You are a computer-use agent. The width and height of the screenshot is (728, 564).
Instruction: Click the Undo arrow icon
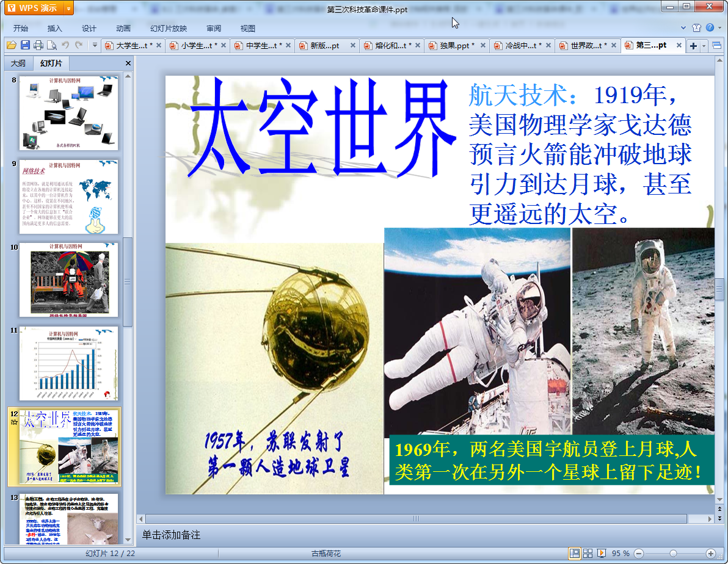click(65, 45)
